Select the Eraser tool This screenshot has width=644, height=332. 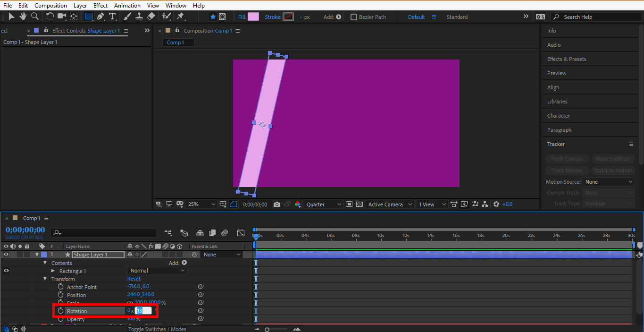click(151, 17)
